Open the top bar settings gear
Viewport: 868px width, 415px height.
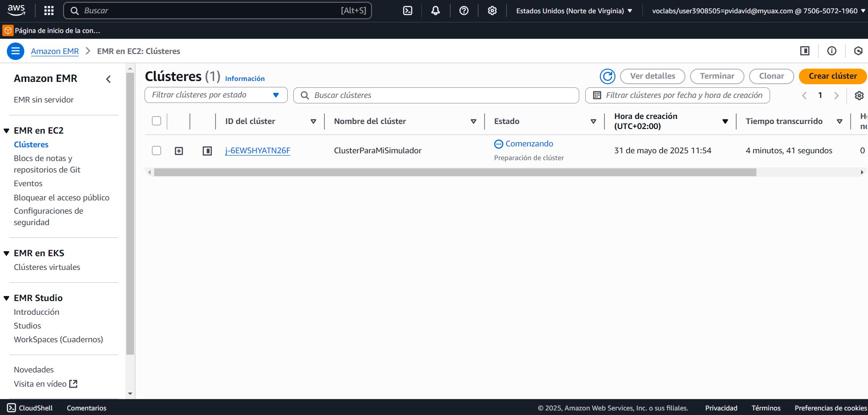point(492,11)
